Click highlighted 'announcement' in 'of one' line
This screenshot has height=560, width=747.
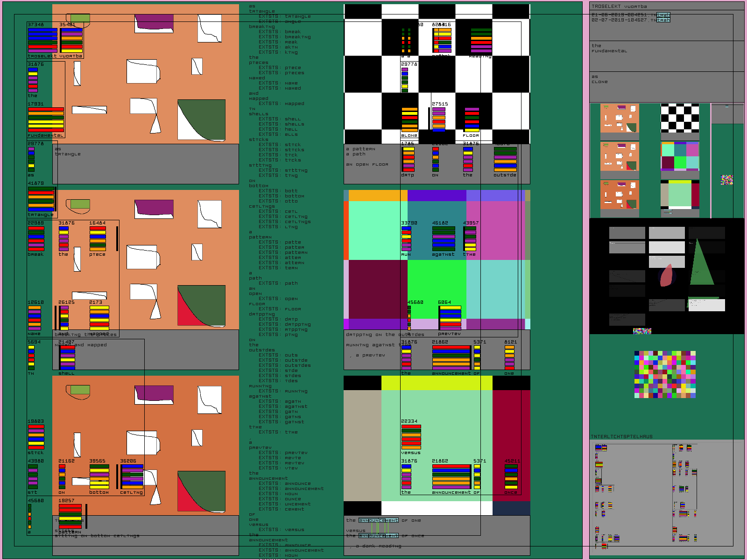click(379, 520)
